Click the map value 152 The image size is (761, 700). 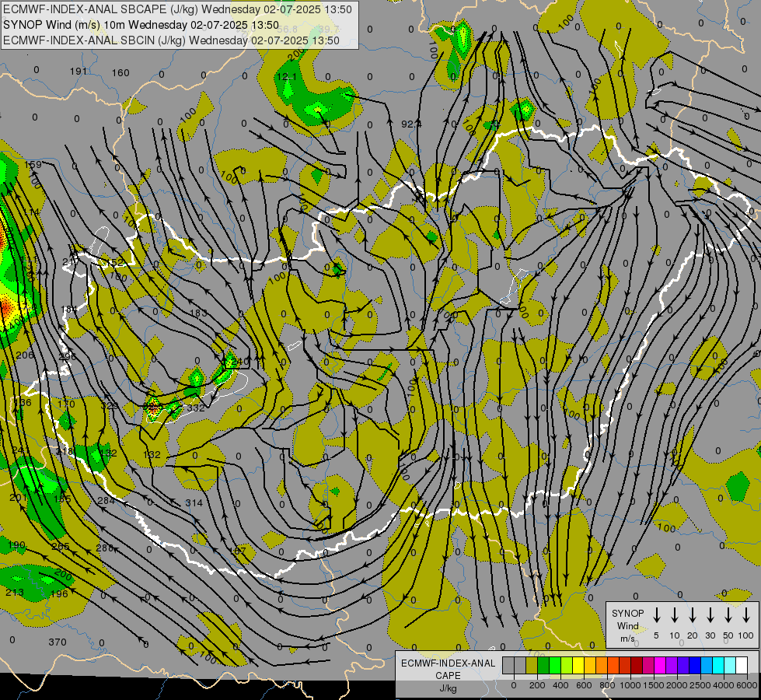click(x=114, y=262)
